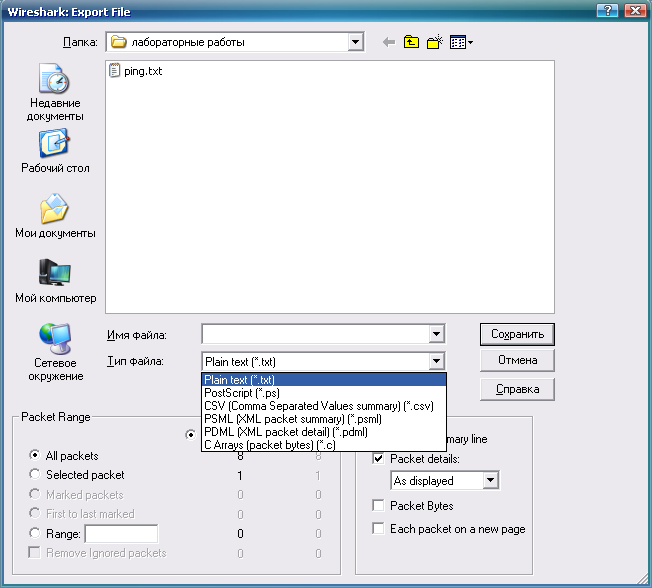This screenshot has height=588, width=652.
Task: Choose CSV (Comma Separated Values summary) type
Action: pos(324,406)
